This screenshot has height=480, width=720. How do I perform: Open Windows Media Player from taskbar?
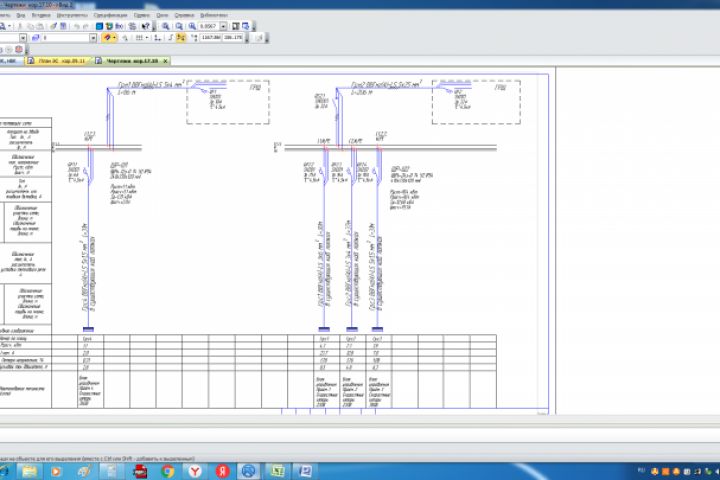point(56,471)
